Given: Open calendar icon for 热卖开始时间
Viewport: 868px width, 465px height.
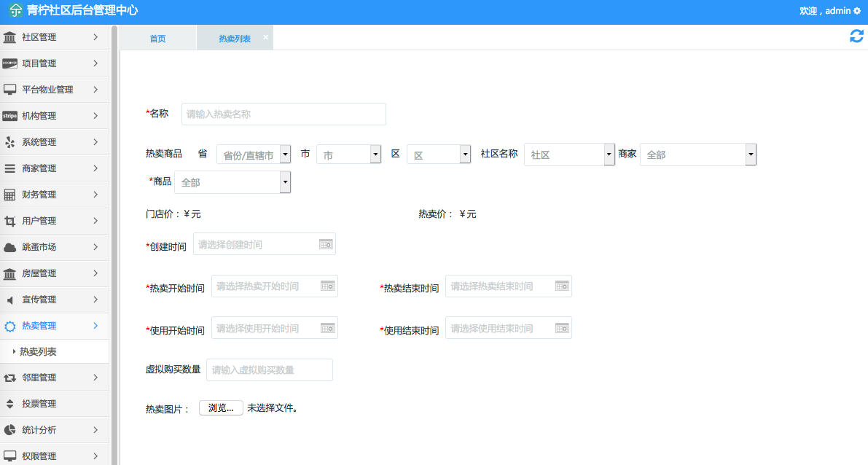Looking at the screenshot, I should click(328, 286).
